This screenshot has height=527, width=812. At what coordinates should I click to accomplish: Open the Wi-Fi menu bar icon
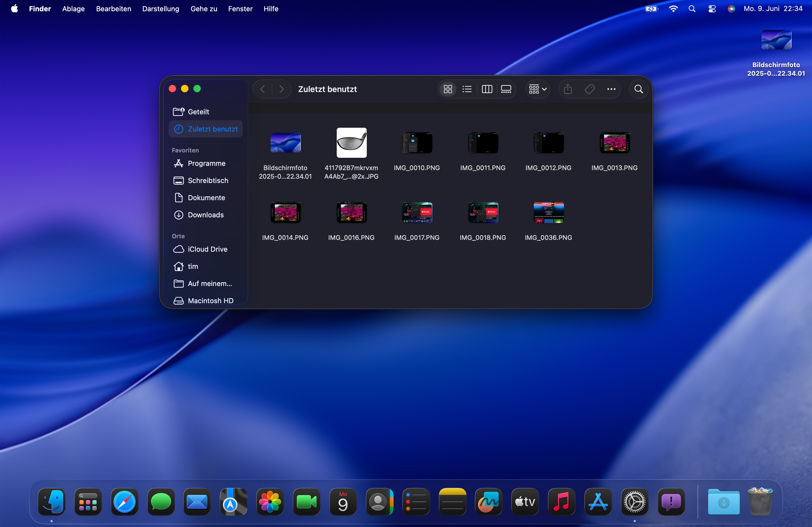(x=673, y=9)
